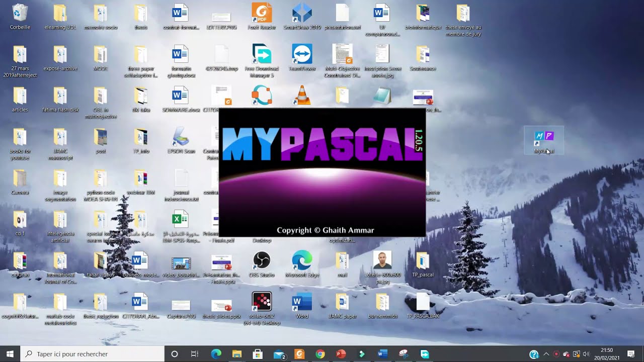The width and height of the screenshot is (644, 362).
Task: Open Cortana from the taskbar
Action: 175,354
